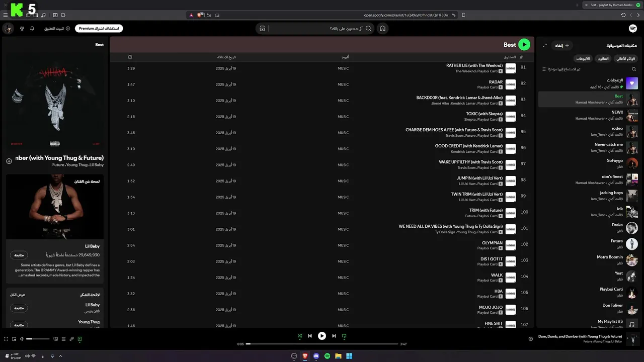
Task: Mute using the speaker icon
Action: coord(22,339)
